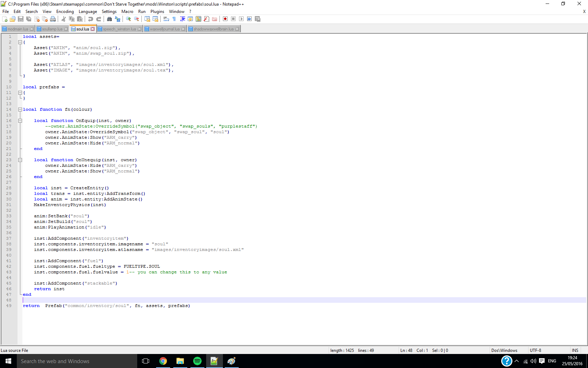Click the Print toolbar icon

(x=53, y=19)
